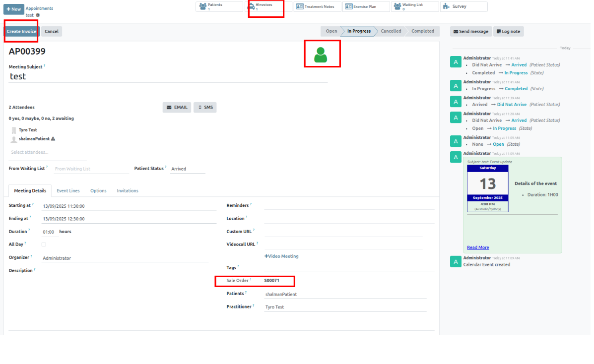Click the warning icon next to shalmanPatient

click(53, 139)
